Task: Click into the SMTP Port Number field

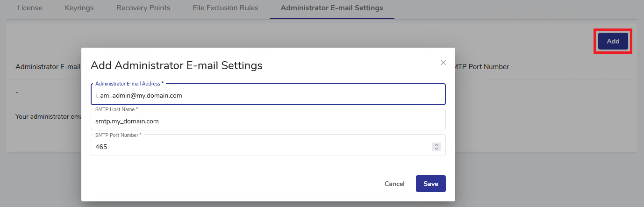Action: 262,147
